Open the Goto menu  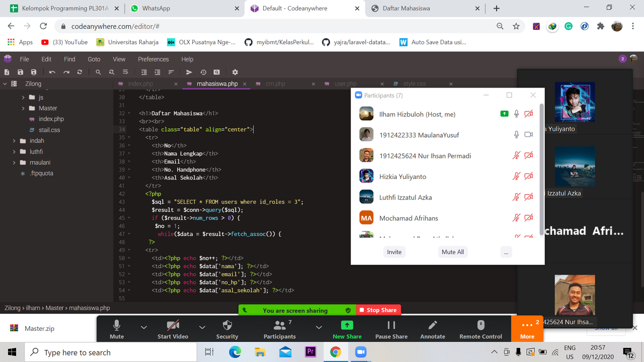94,59
